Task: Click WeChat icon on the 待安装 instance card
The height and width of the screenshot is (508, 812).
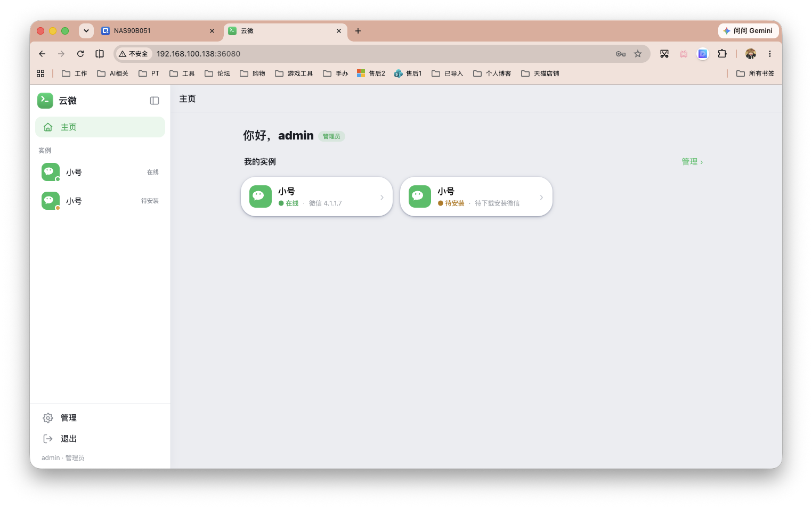Action: (420, 196)
